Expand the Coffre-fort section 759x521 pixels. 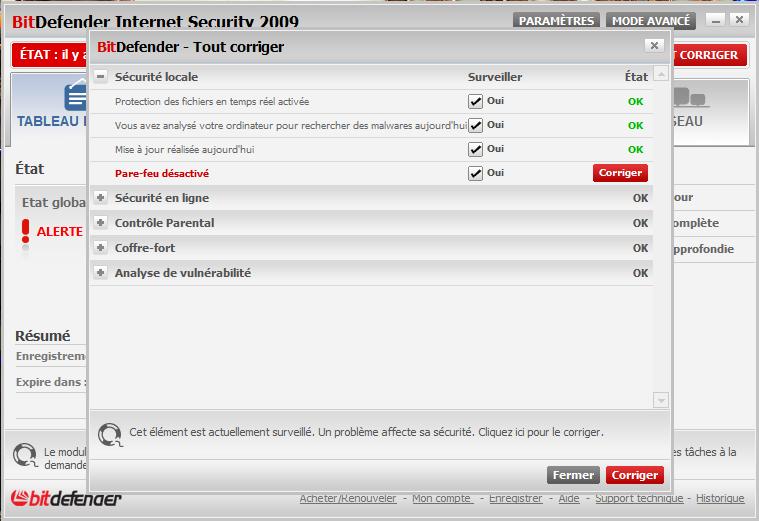pyautogui.click(x=101, y=247)
